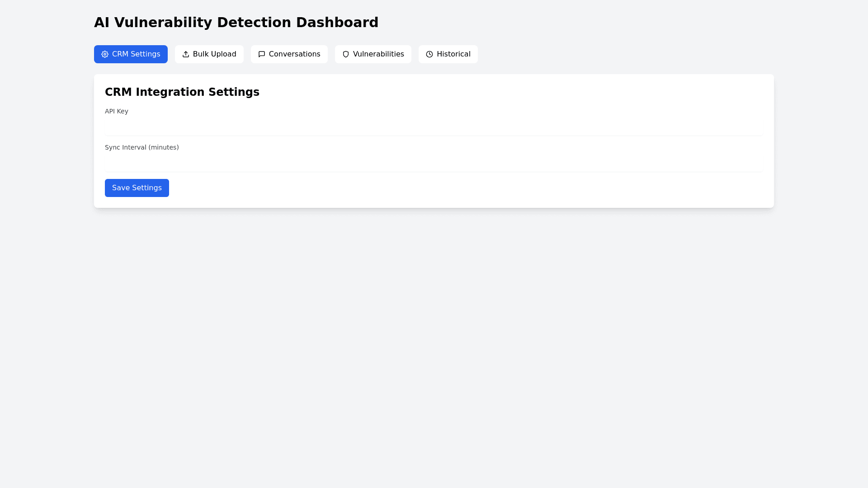Click the Sync Interval (minutes) label
Screen dimensions: 868x488
pos(142,147)
